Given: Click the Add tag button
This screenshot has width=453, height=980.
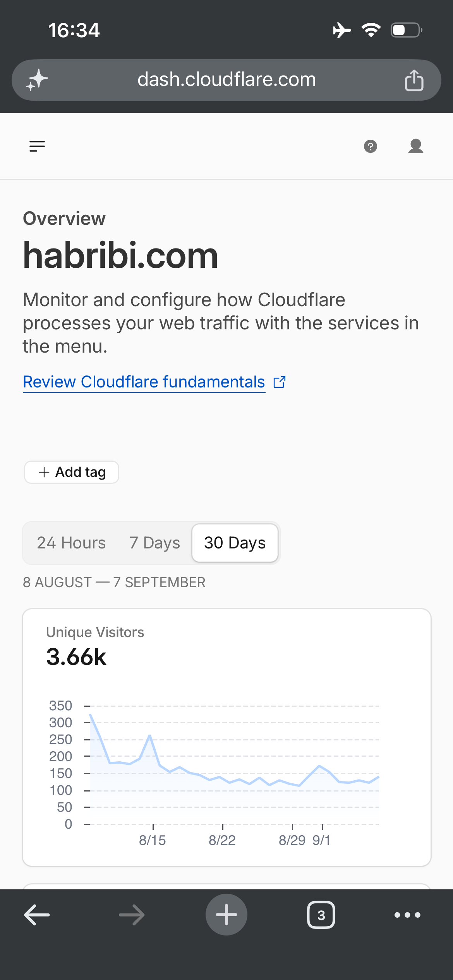Looking at the screenshot, I should [72, 472].
